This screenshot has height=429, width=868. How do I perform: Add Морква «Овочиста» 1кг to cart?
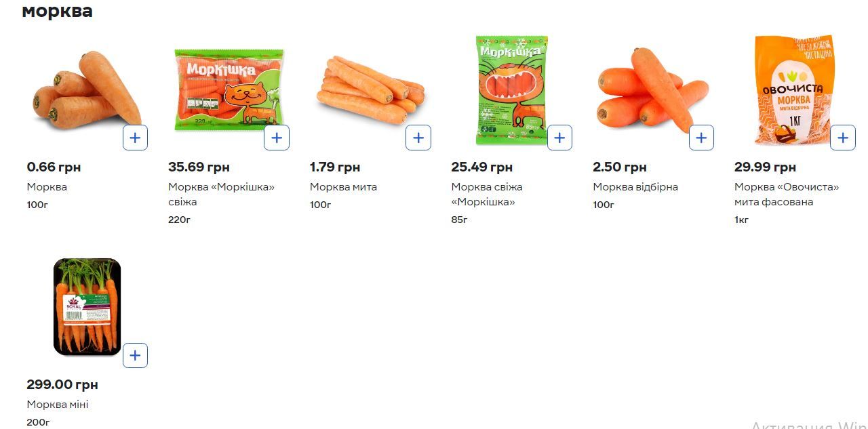point(842,138)
